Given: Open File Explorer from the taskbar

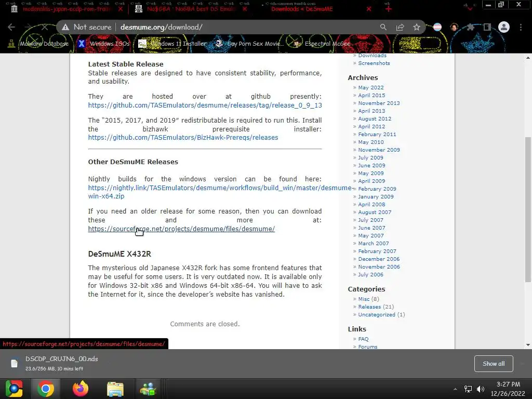Looking at the screenshot, I should [115, 389].
